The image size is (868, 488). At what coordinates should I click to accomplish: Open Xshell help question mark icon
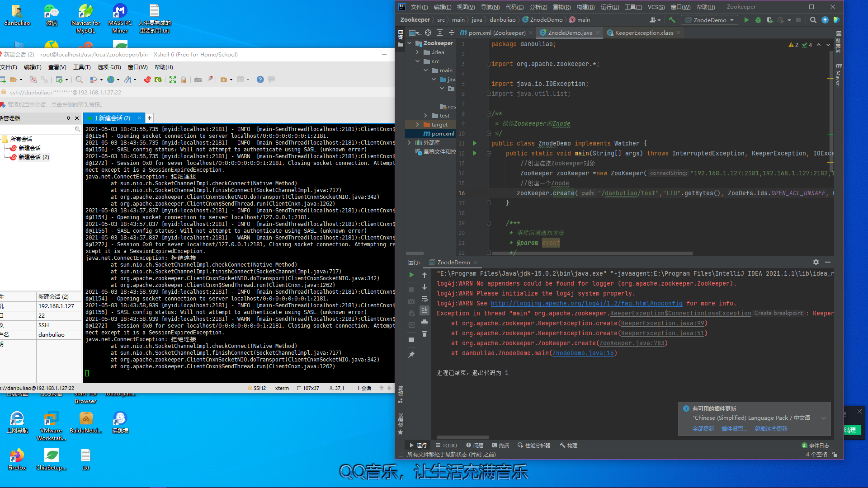pyautogui.click(x=260, y=80)
